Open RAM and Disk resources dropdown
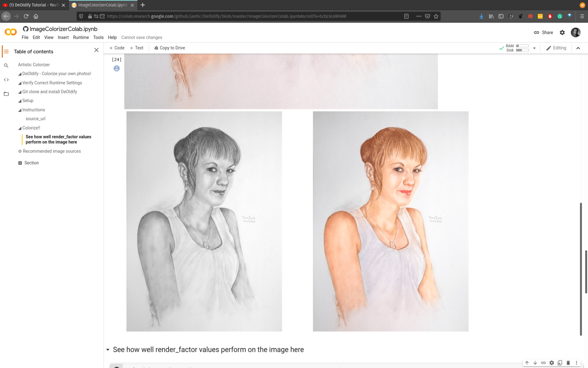 534,48
